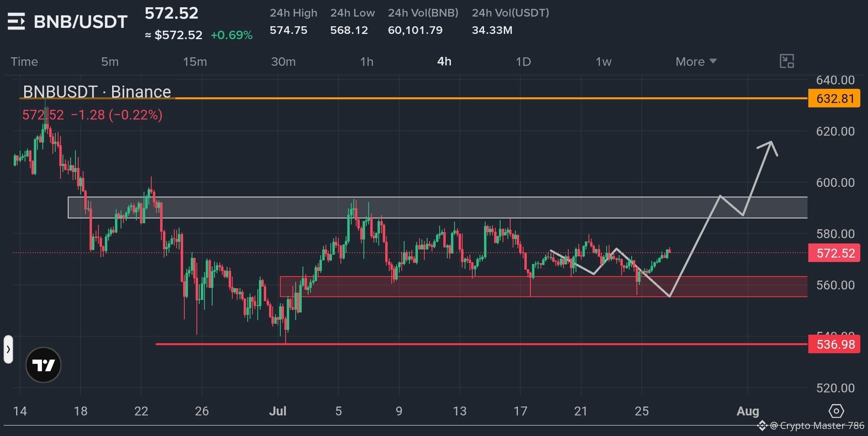Screen dimensions: 868x436
Task: Click the 24h Vol(BNB) label
Action: [423, 13]
